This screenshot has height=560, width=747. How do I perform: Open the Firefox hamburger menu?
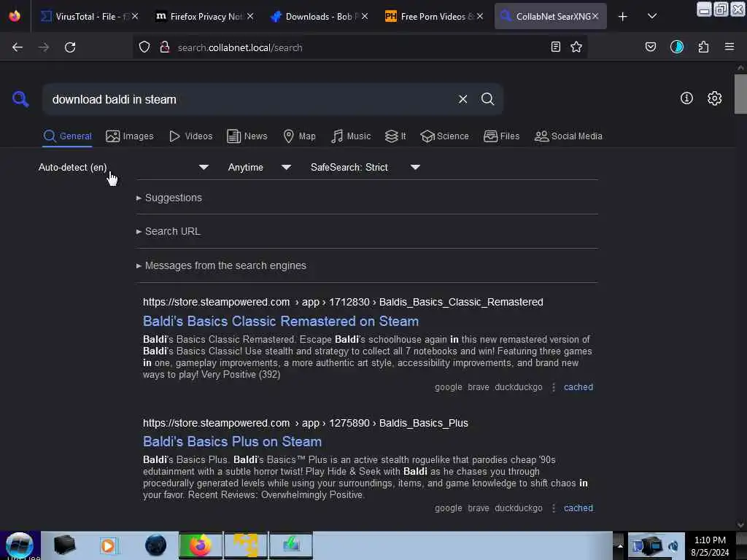click(x=729, y=47)
